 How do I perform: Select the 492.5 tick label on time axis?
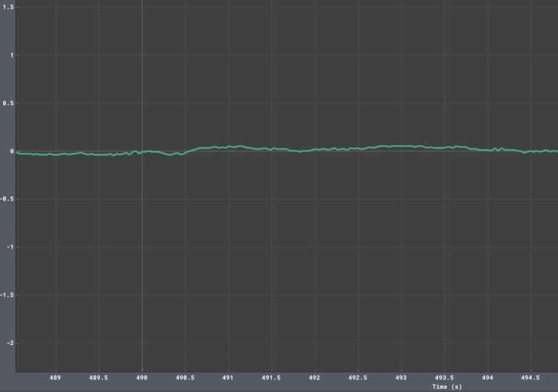click(358, 378)
